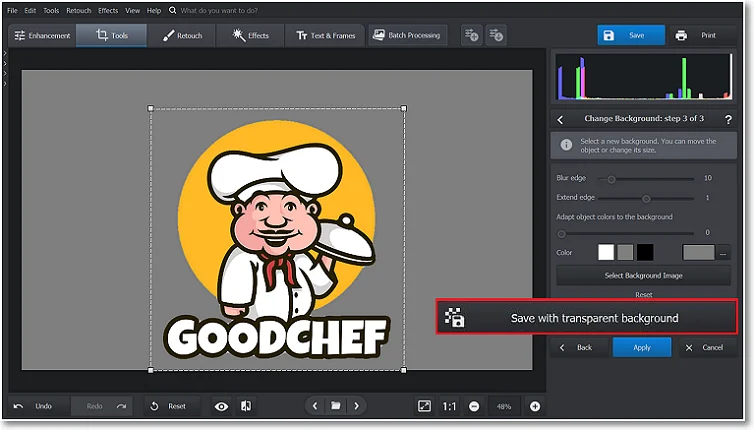Click the info icon in the hint box

pos(566,145)
